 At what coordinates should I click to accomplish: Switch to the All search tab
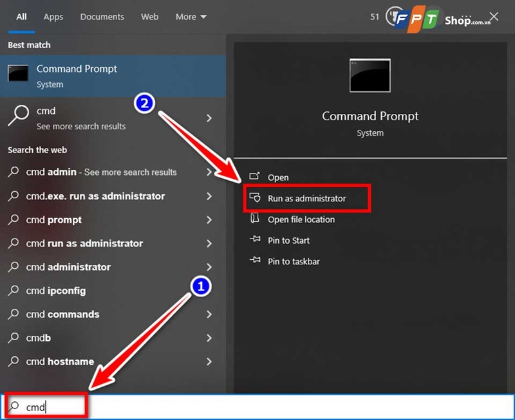21,17
